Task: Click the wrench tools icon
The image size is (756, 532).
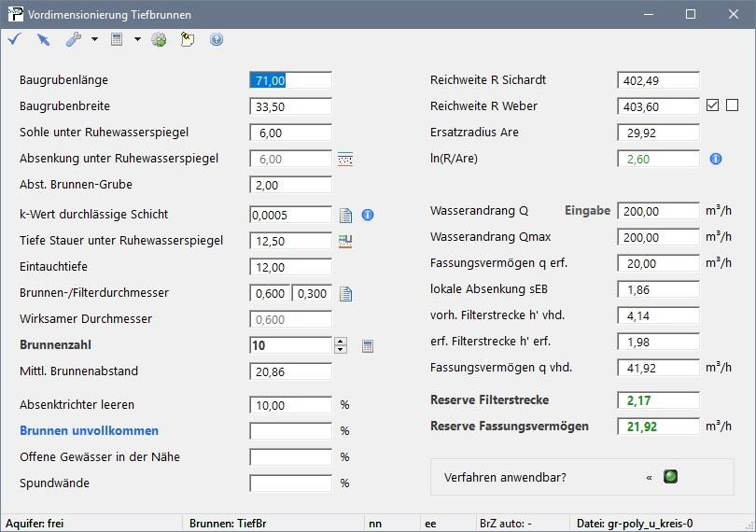Action: coord(74,39)
